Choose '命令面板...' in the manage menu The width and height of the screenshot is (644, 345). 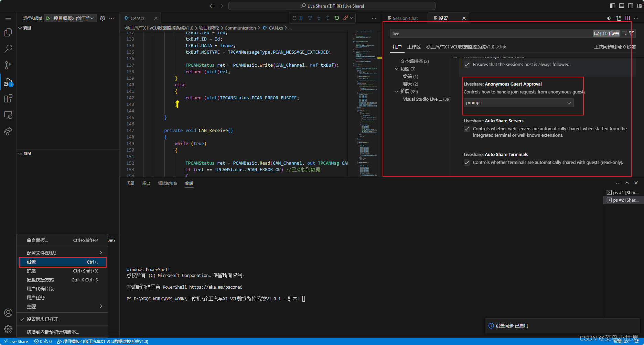tap(62, 240)
